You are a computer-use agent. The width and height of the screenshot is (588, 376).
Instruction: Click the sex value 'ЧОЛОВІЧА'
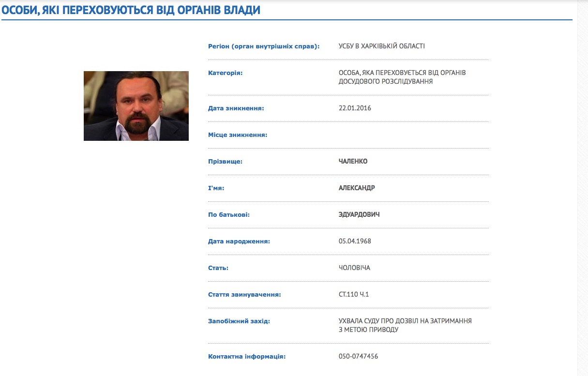(x=354, y=268)
